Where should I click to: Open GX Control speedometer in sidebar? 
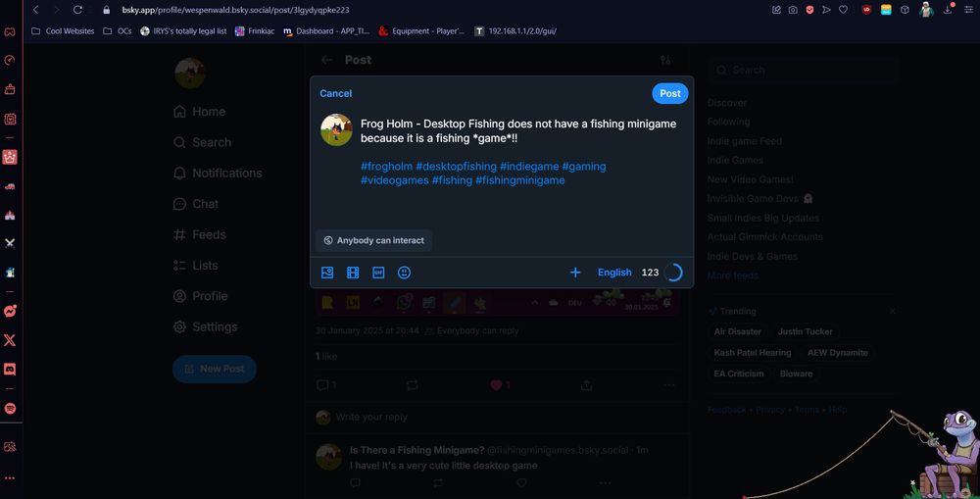[x=10, y=60]
